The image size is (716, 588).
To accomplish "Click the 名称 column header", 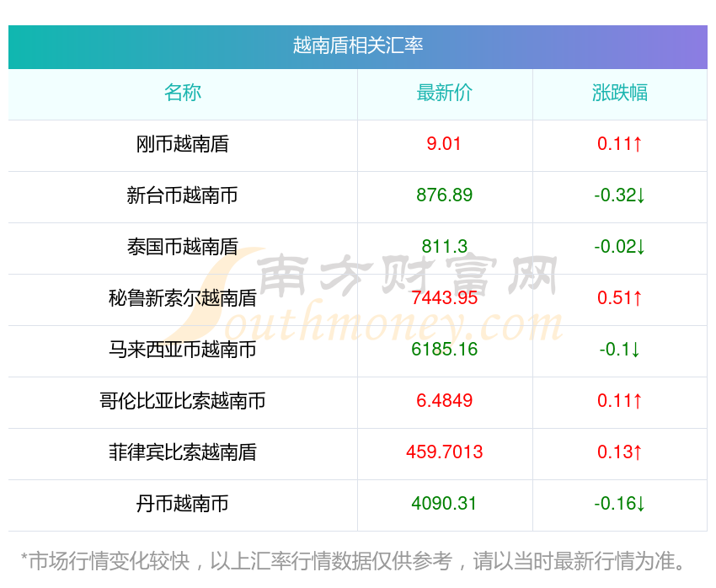I will (x=183, y=93).
